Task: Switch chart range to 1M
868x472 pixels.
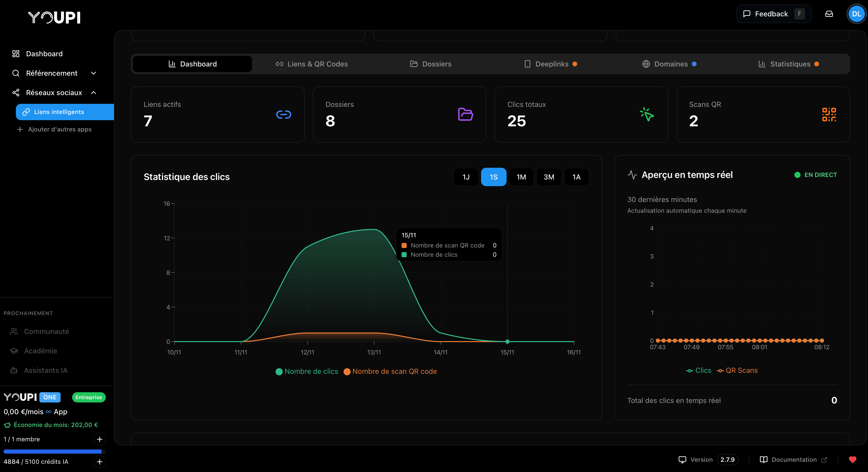Action: [x=521, y=177]
